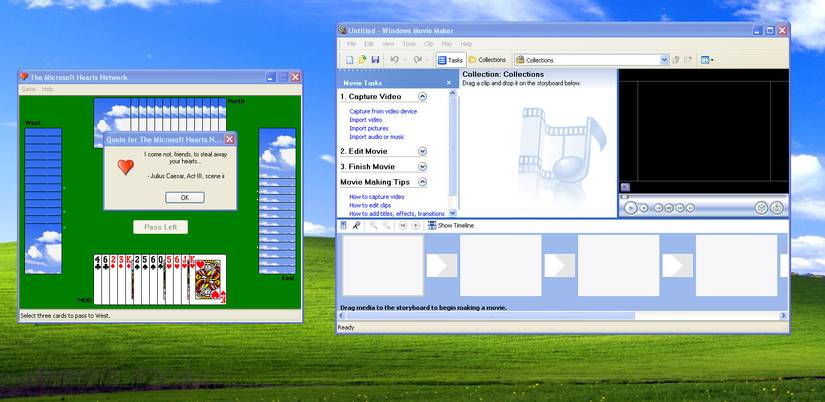Select the first empty storyboard cell
The image size is (825, 402).
[x=383, y=265]
